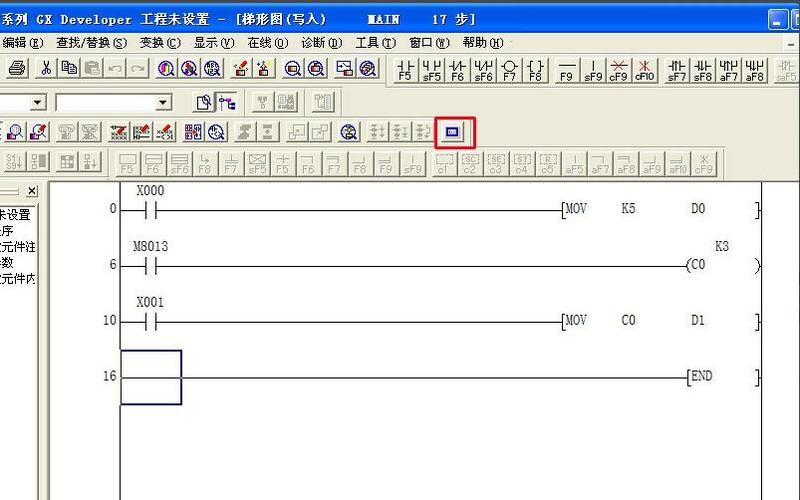Insert a coil using the F7 button
Screen dimensions: 800x500
(510, 69)
